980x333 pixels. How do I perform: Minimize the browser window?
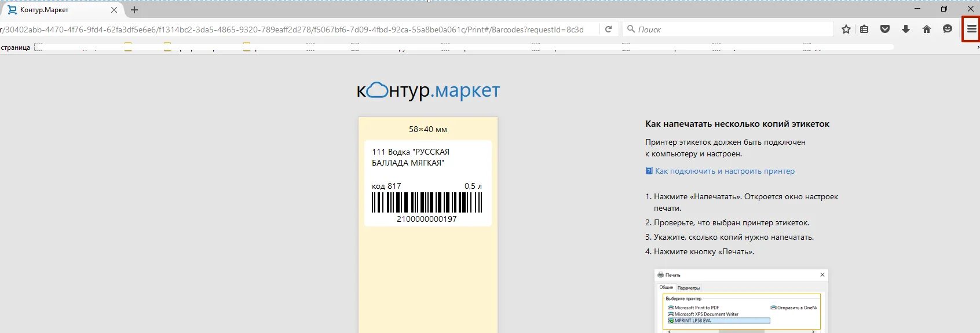click(x=917, y=9)
